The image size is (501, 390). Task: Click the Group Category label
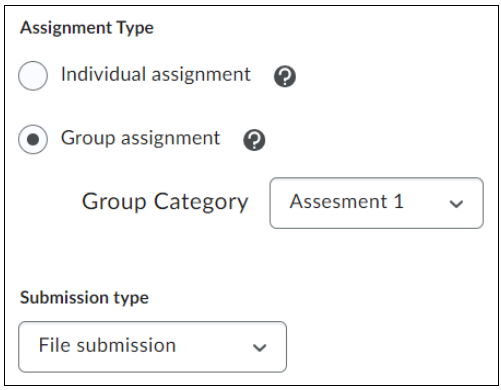click(165, 202)
